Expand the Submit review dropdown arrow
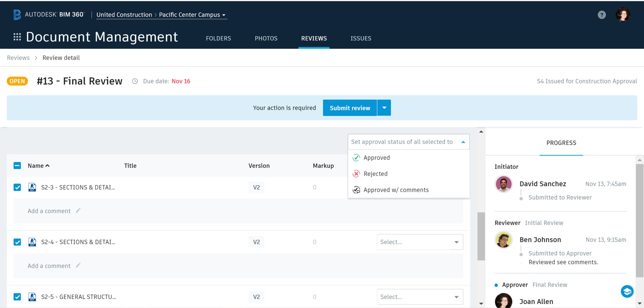 coord(384,108)
